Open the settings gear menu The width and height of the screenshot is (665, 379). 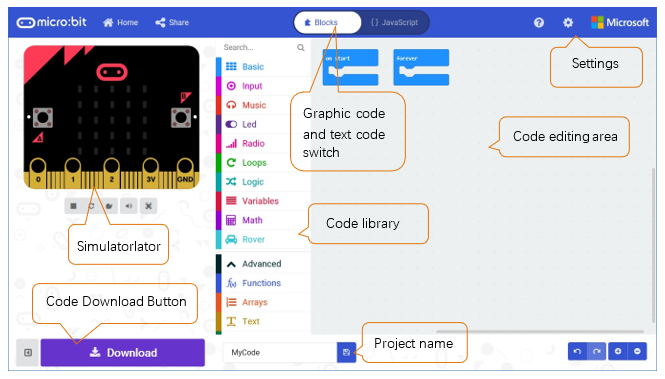point(567,22)
